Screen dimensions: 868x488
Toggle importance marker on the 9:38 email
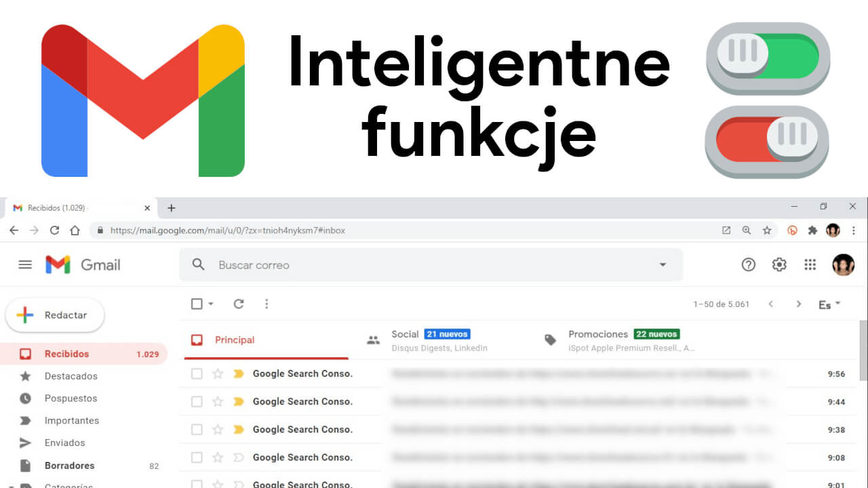tap(238, 429)
